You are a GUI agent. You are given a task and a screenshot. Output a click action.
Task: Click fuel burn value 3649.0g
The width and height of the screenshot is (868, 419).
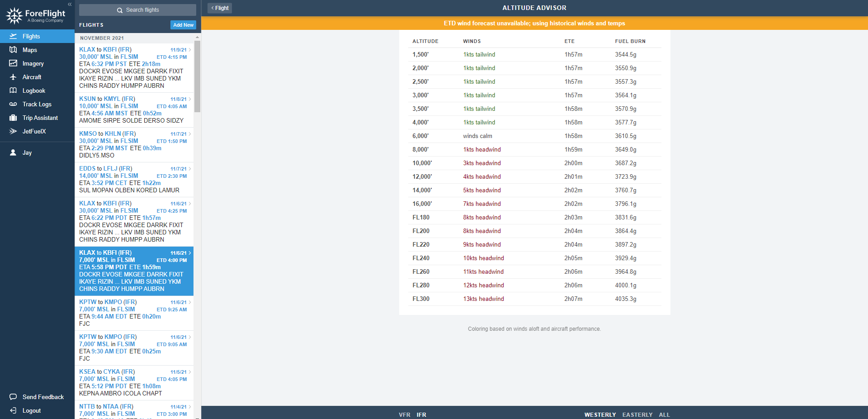(x=625, y=150)
